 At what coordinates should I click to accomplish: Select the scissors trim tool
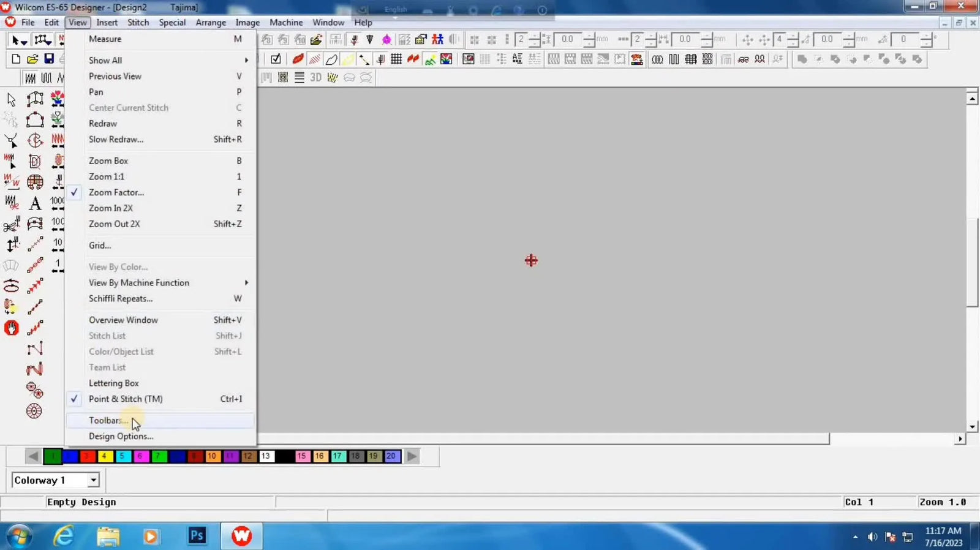(11, 224)
